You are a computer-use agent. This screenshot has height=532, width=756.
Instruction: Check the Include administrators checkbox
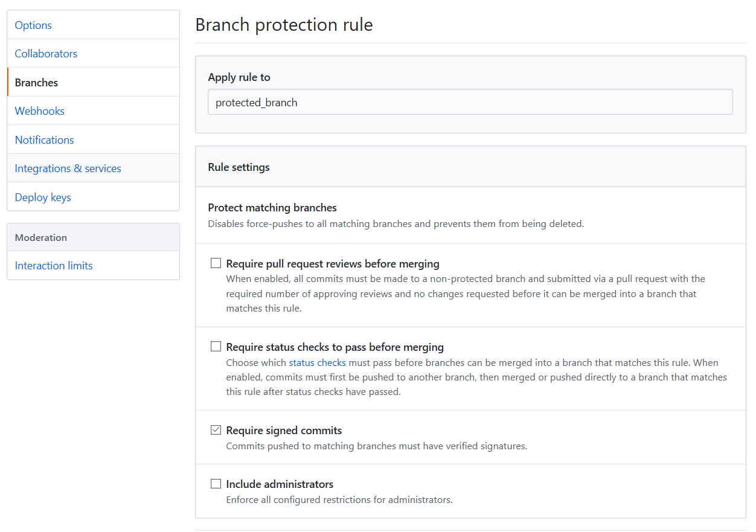point(216,484)
